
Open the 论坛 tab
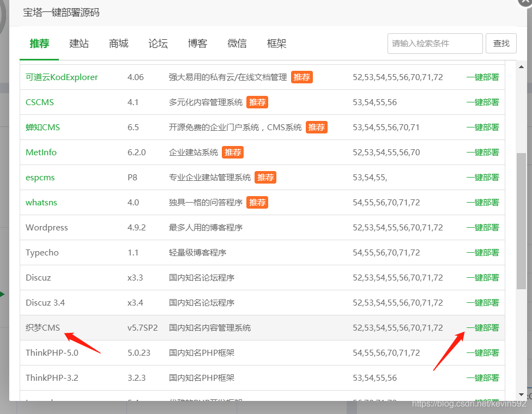(158, 44)
